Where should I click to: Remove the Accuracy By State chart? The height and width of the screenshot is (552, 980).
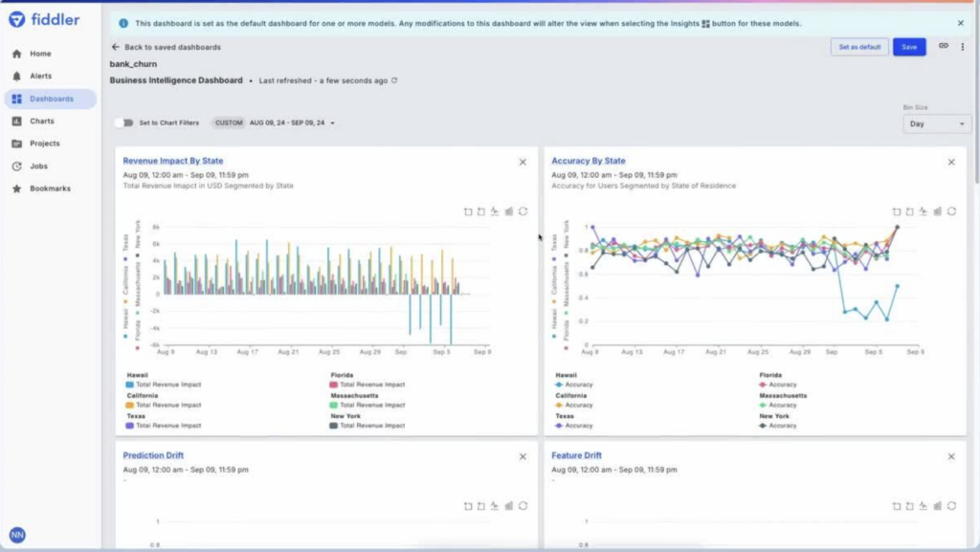[x=951, y=163]
